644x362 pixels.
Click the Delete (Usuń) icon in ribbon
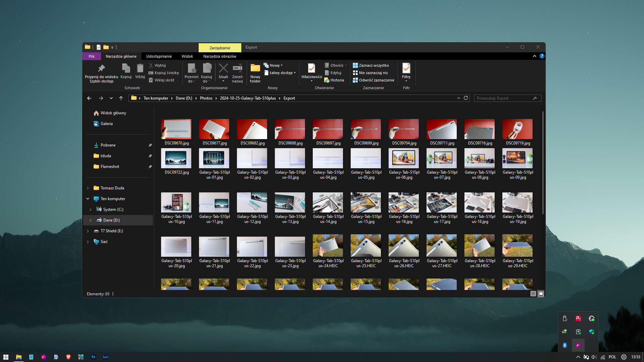tap(223, 69)
